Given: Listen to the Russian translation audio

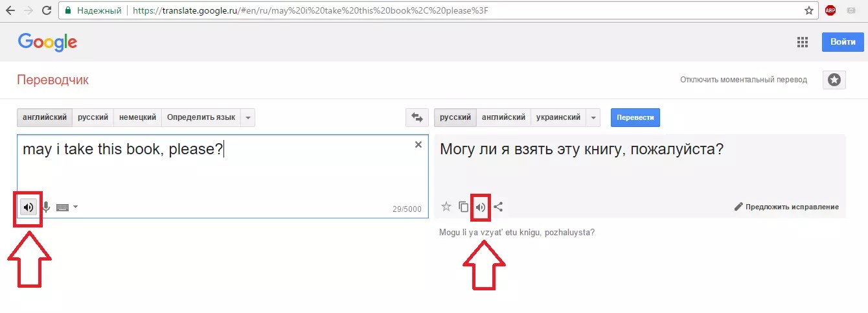Looking at the screenshot, I should (x=481, y=207).
